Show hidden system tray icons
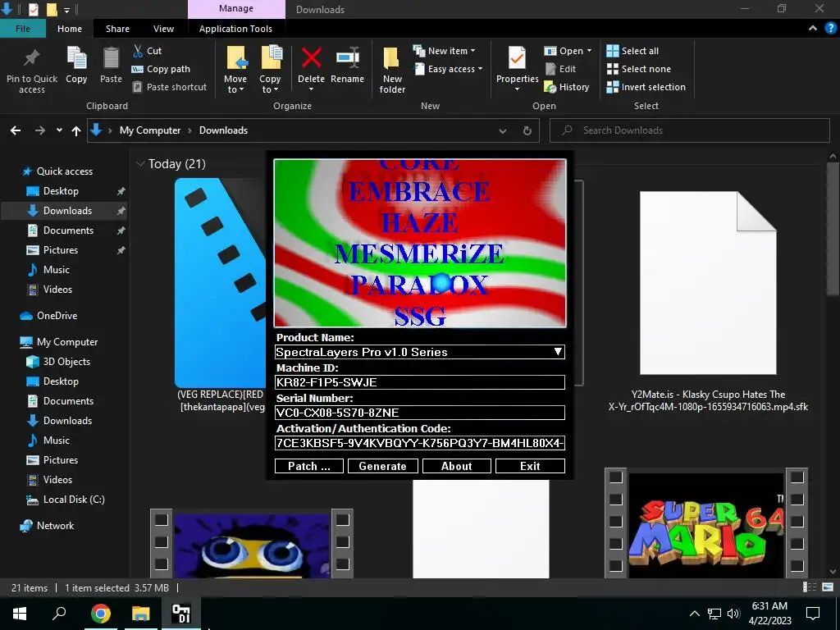This screenshot has height=630, width=840. coord(694,614)
